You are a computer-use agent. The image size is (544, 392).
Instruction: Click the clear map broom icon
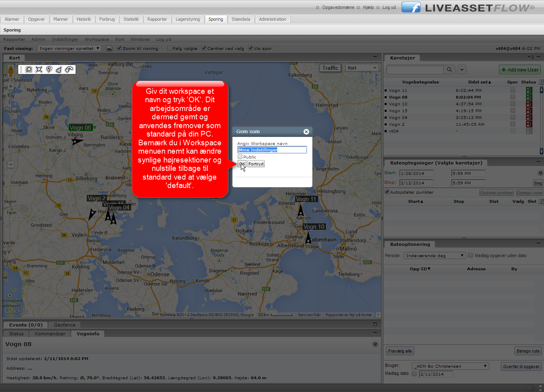pyautogui.click(x=59, y=69)
